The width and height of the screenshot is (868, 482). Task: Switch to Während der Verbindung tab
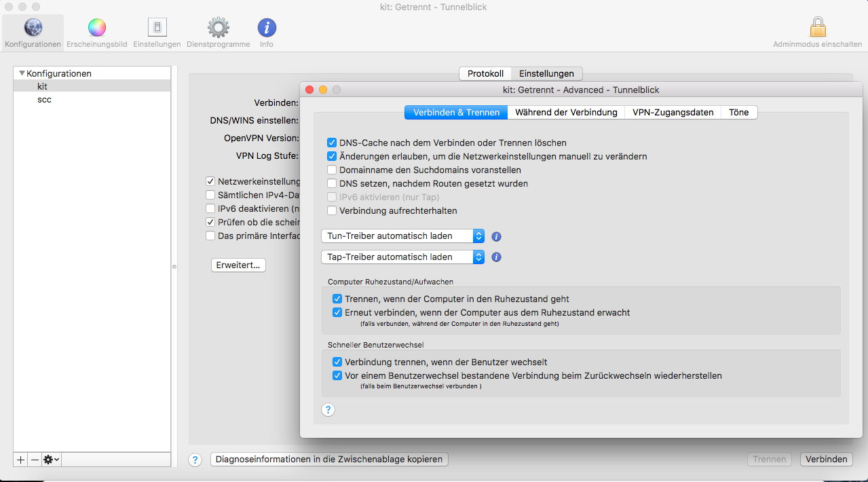point(566,113)
